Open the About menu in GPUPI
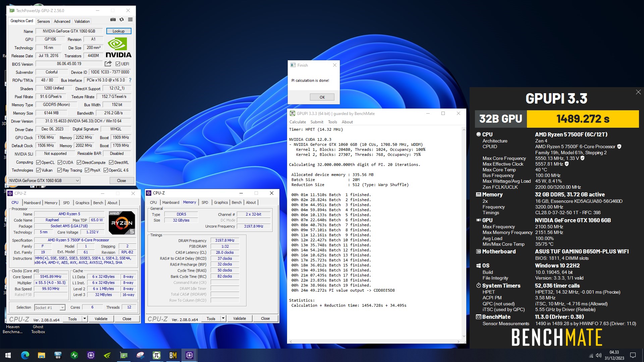This screenshot has width=644, height=362. [347, 122]
